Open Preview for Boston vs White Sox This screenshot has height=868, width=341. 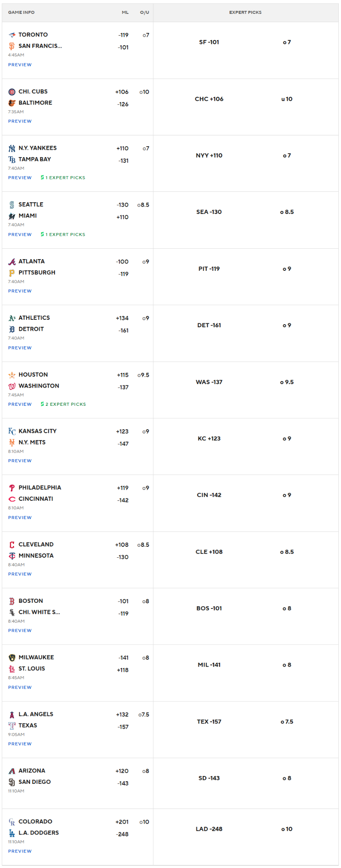(x=20, y=631)
